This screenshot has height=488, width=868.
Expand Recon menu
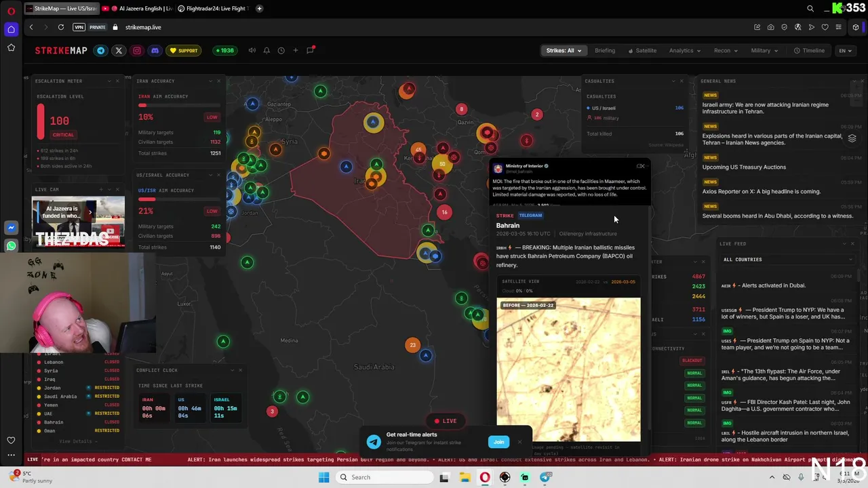(x=726, y=51)
